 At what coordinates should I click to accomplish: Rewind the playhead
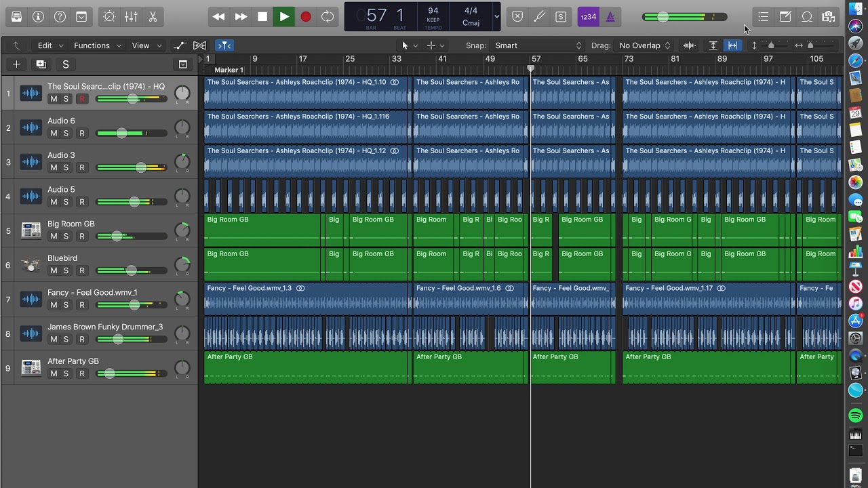pos(218,17)
